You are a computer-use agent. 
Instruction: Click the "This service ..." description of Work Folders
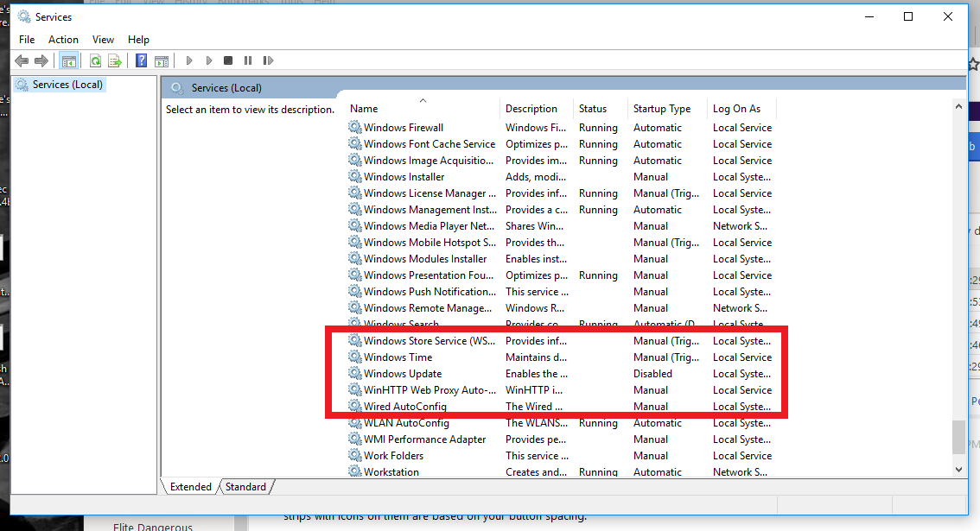click(537, 455)
